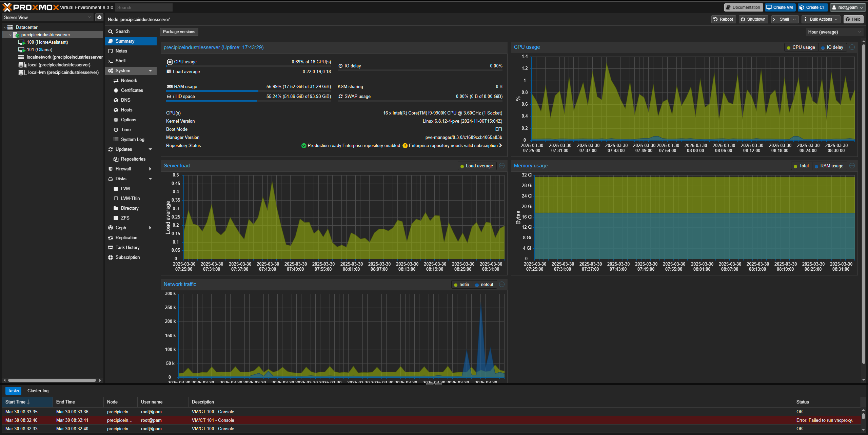The width and height of the screenshot is (868, 435).
Task: Click the Proxmox logo icon
Action: (7, 7)
